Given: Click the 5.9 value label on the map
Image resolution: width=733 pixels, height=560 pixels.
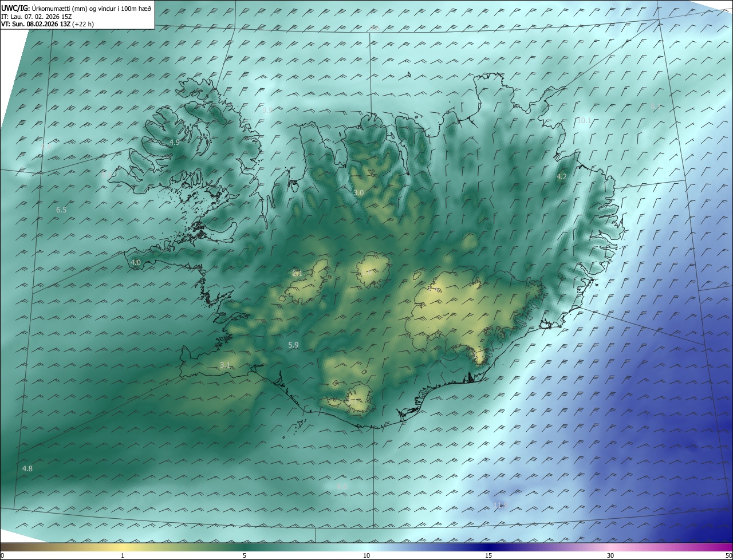Looking at the screenshot, I should click(293, 345).
